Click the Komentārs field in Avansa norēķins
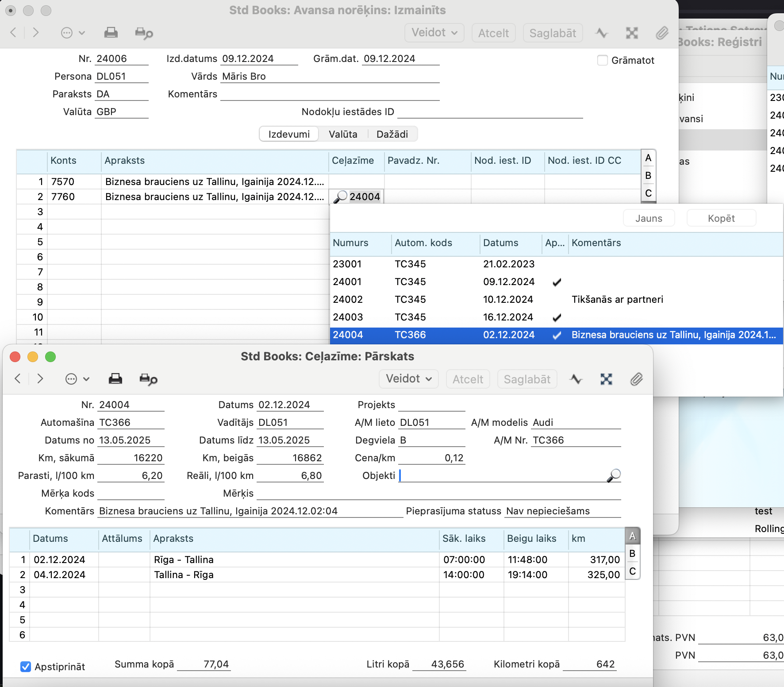The image size is (784, 687). pos(330,94)
